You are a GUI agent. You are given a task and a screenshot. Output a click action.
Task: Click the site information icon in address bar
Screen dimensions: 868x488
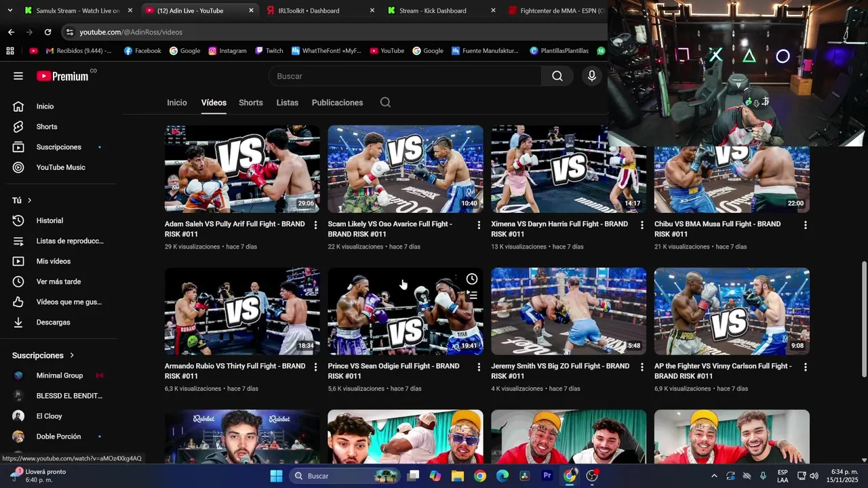click(69, 32)
